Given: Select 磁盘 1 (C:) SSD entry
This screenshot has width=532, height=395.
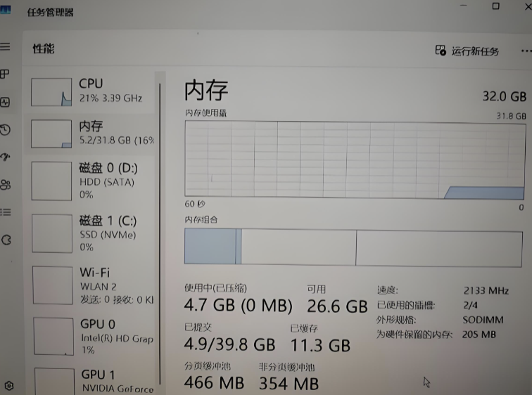Looking at the screenshot, I should click(x=91, y=233).
